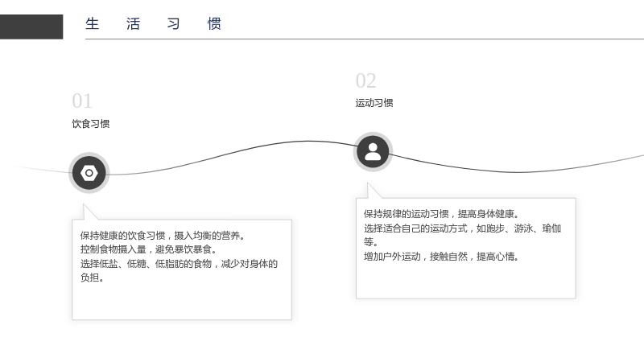Click the number 02 heading

pos(366,80)
